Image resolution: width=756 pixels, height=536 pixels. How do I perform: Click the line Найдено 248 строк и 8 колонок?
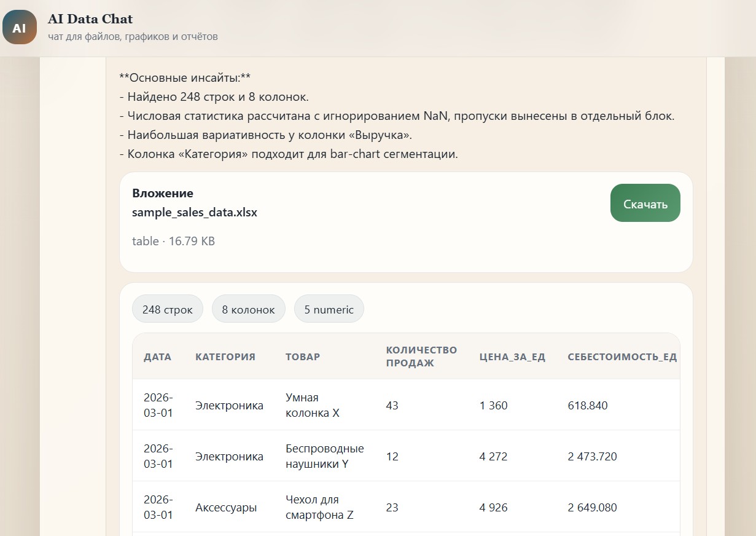[x=214, y=97]
